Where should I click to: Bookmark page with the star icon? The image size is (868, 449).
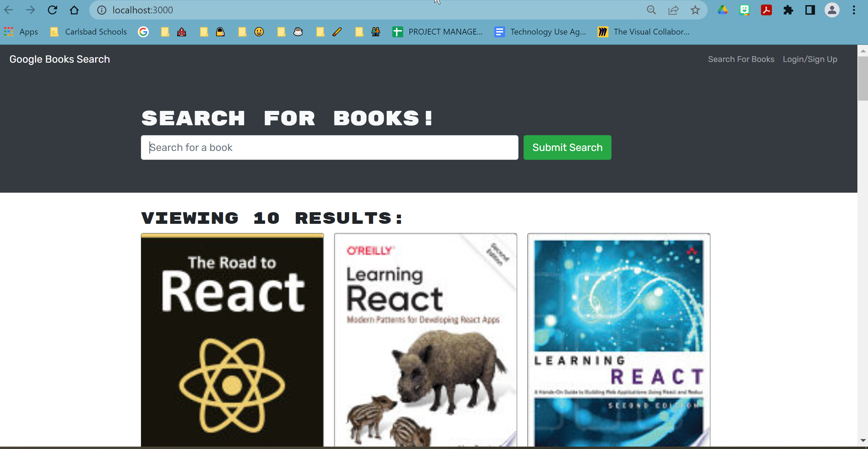[695, 10]
